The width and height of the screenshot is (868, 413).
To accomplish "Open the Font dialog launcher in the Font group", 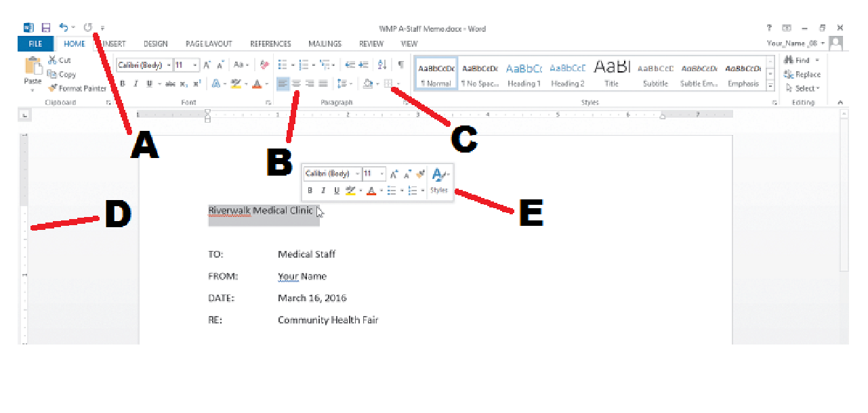I will 268,102.
